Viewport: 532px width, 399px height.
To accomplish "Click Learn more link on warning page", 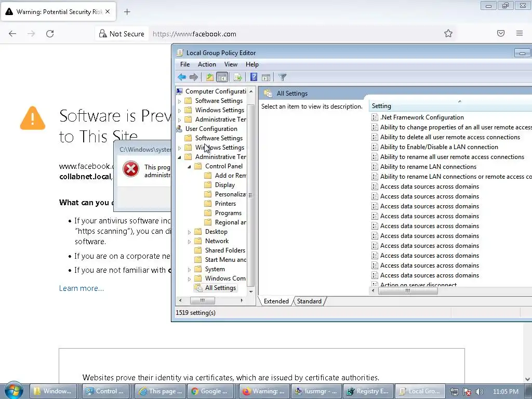I will tap(82, 288).
